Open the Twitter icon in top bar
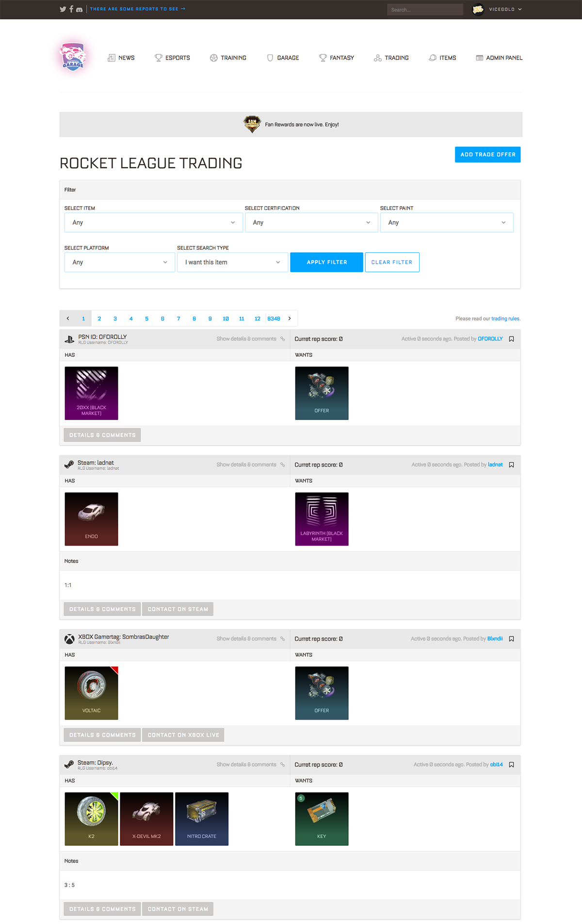The width and height of the screenshot is (582, 924). [63, 9]
